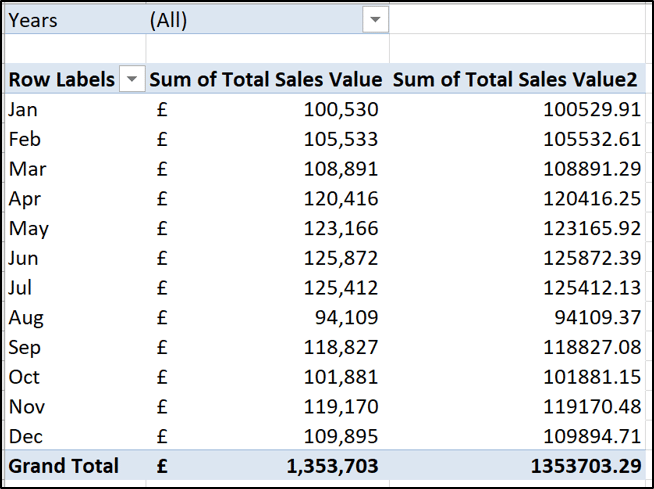The height and width of the screenshot is (489, 654).
Task: Click the Dec sales value 109,895
Action: pyautogui.click(x=342, y=436)
